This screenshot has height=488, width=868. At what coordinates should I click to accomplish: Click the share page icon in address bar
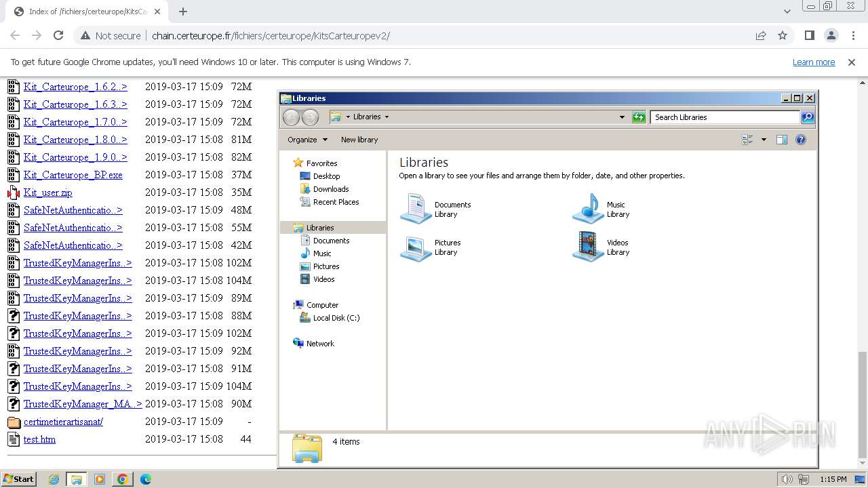click(x=761, y=36)
